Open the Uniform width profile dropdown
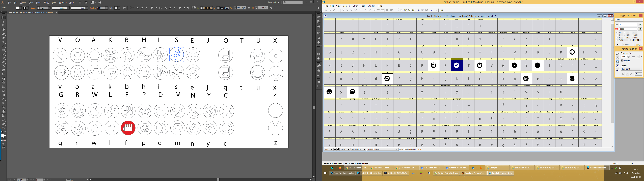This screenshot has width=644, height=181. coord(68,8)
